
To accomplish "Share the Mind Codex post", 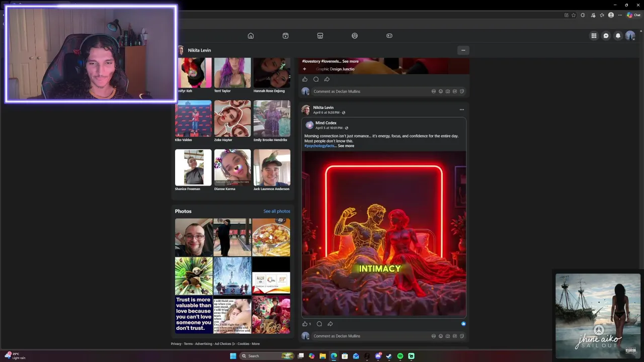I will click(330, 324).
